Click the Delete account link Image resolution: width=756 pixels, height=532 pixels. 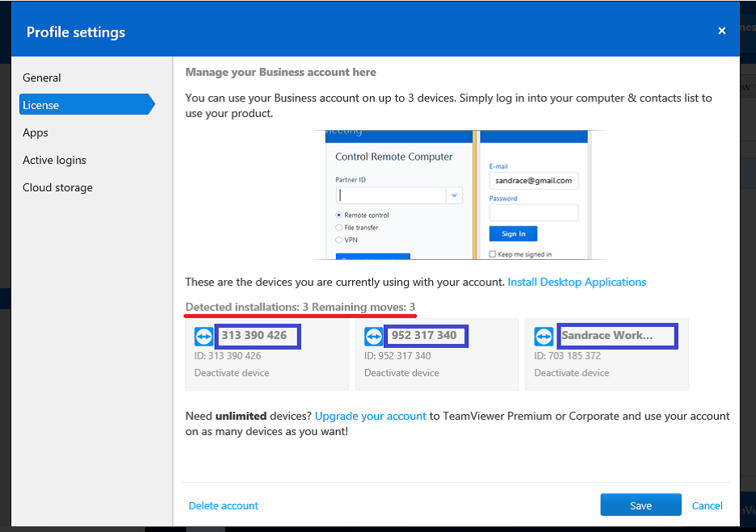coord(224,505)
